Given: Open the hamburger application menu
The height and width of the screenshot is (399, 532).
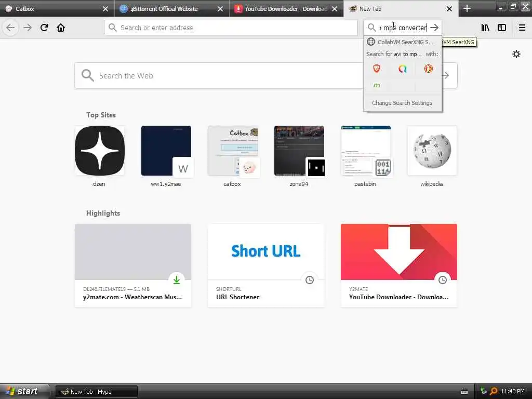Looking at the screenshot, I should (522, 28).
